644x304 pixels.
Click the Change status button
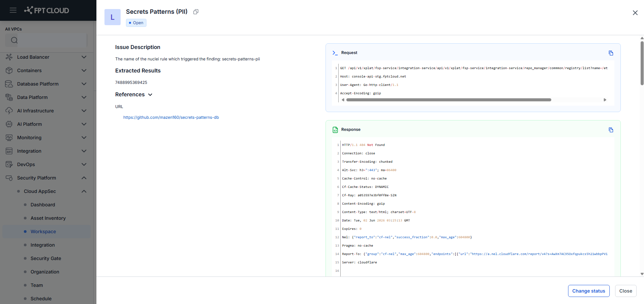(589, 291)
